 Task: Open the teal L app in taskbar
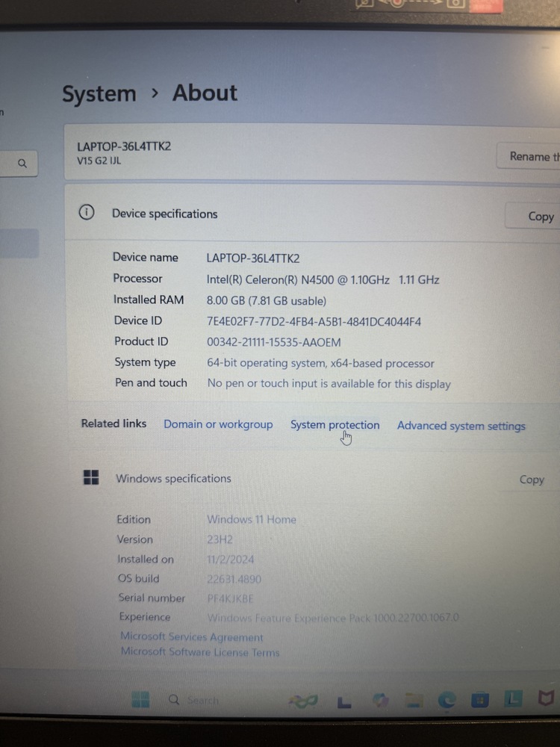[x=513, y=699]
